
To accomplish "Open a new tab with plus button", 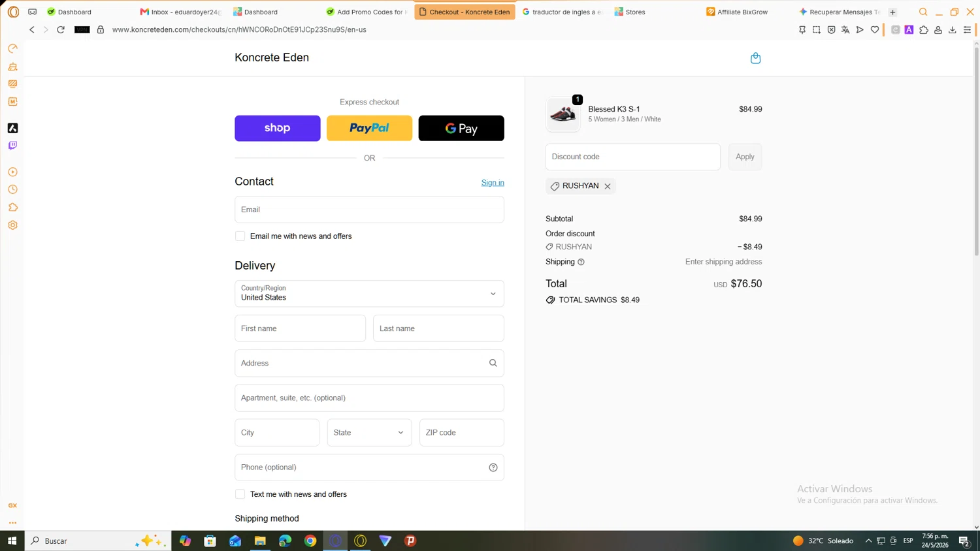I will [892, 12].
